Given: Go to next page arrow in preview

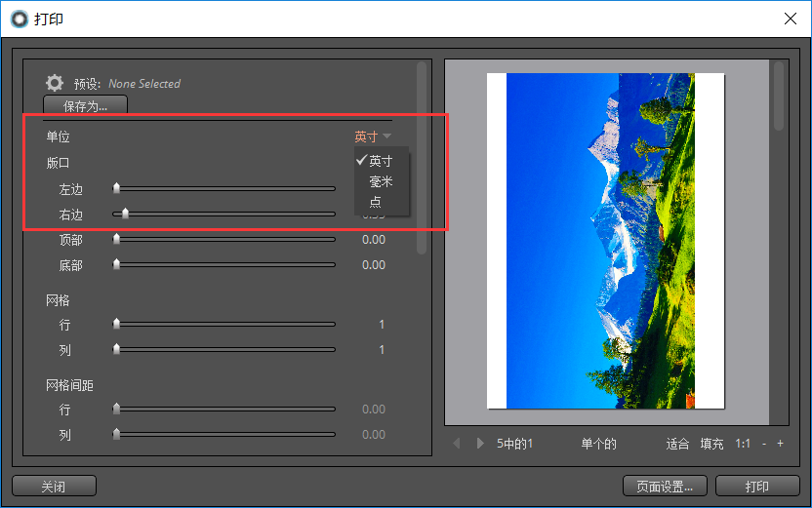Looking at the screenshot, I should pyautogui.click(x=480, y=444).
